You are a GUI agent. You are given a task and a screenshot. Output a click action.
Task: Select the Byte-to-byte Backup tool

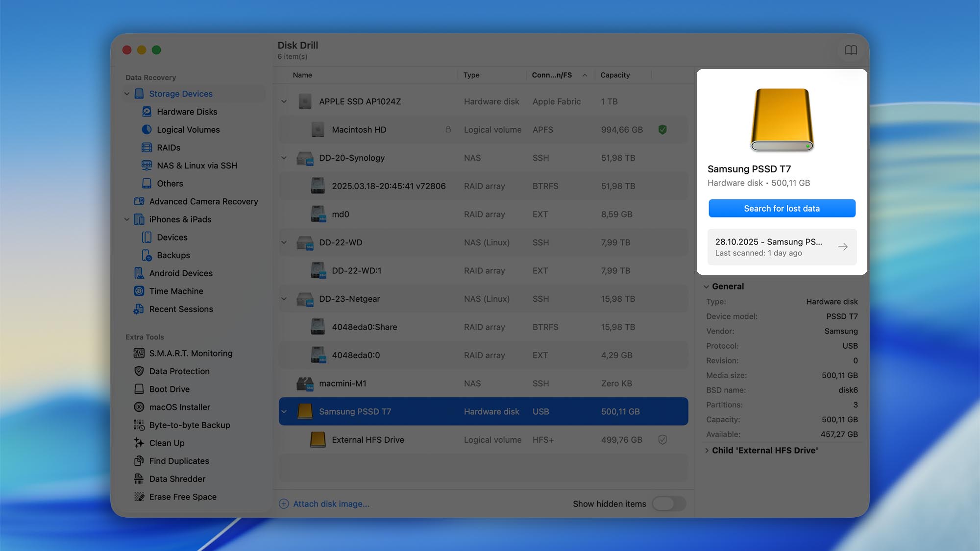click(189, 425)
